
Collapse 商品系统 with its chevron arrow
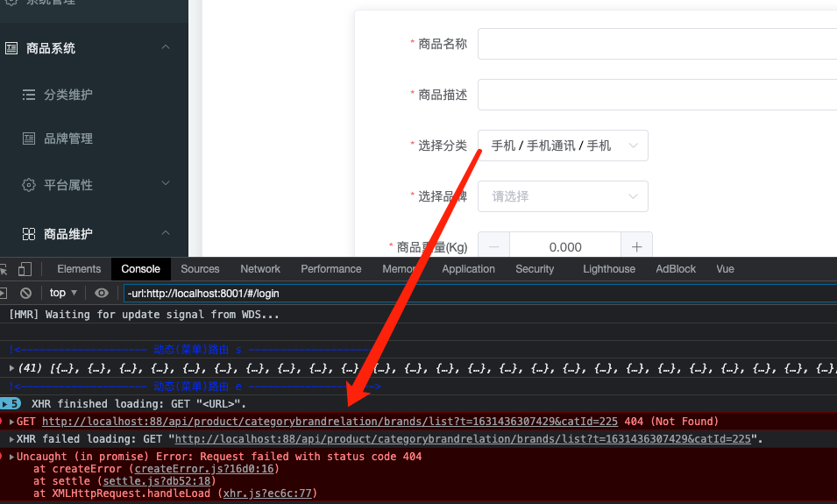pyautogui.click(x=166, y=47)
